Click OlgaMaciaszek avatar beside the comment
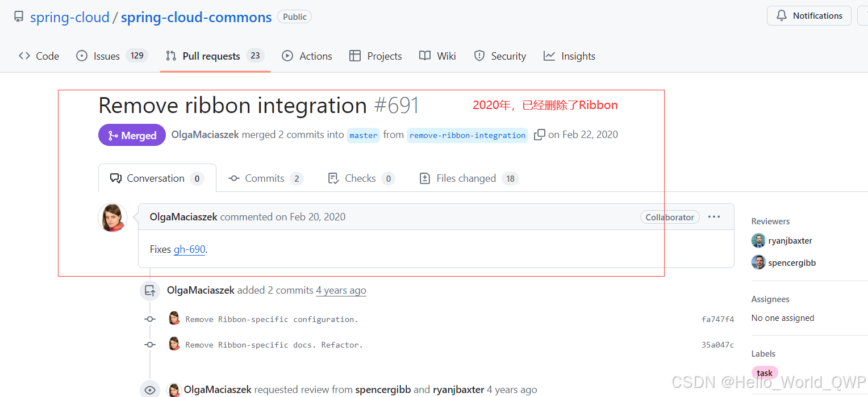Image resolution: width=868 pixels, height=397 pixels. pyautogui.click(x=112, y=218)
